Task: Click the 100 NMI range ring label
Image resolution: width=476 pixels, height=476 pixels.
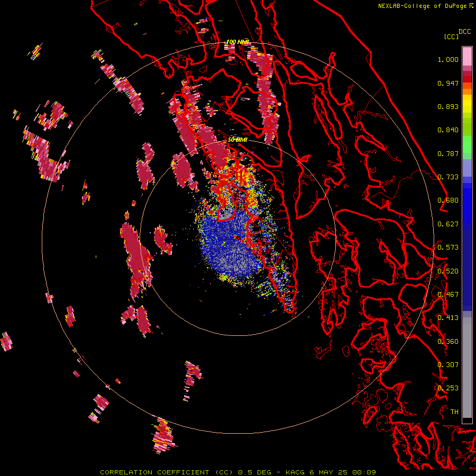Action: tap(237, 42)
